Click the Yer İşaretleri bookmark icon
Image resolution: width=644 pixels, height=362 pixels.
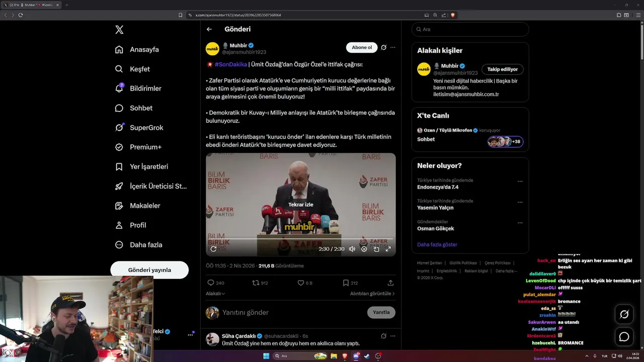click(x=119, y=166)
